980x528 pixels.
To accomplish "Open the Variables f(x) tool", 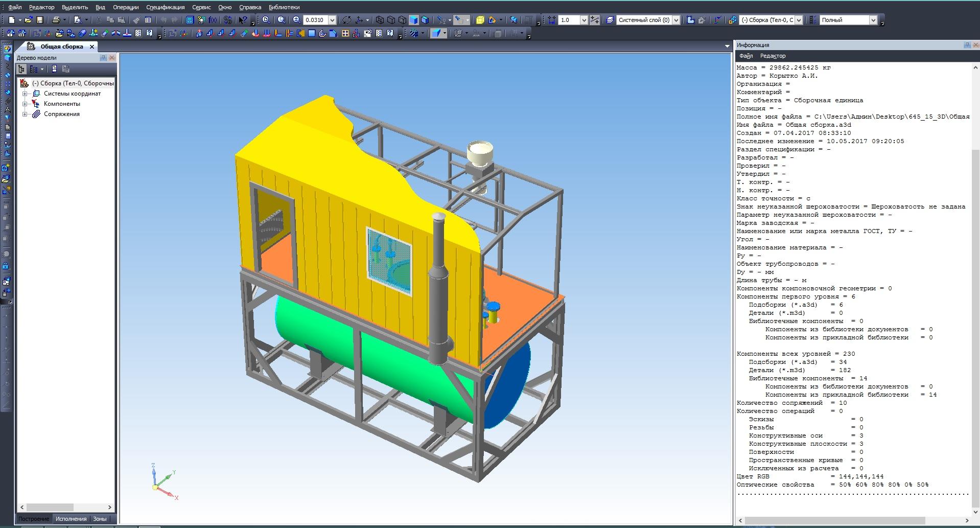I will click(x=213, y=20).
